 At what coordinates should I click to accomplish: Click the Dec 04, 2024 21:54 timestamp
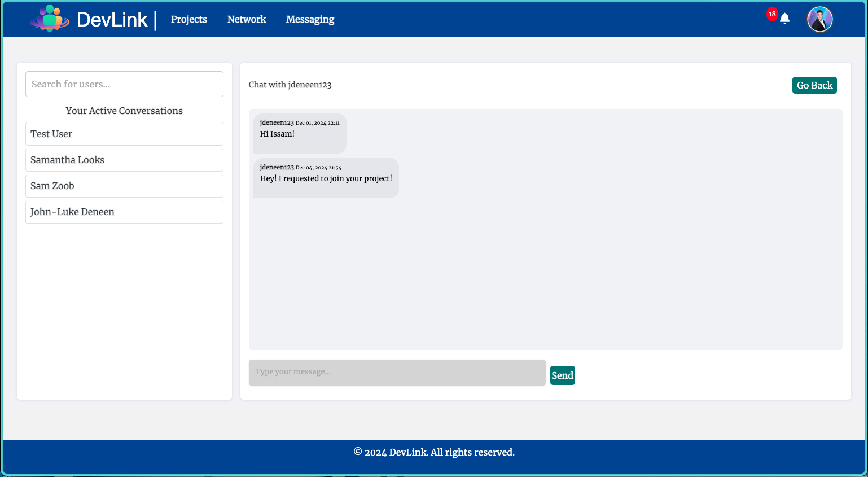[318, 168]
